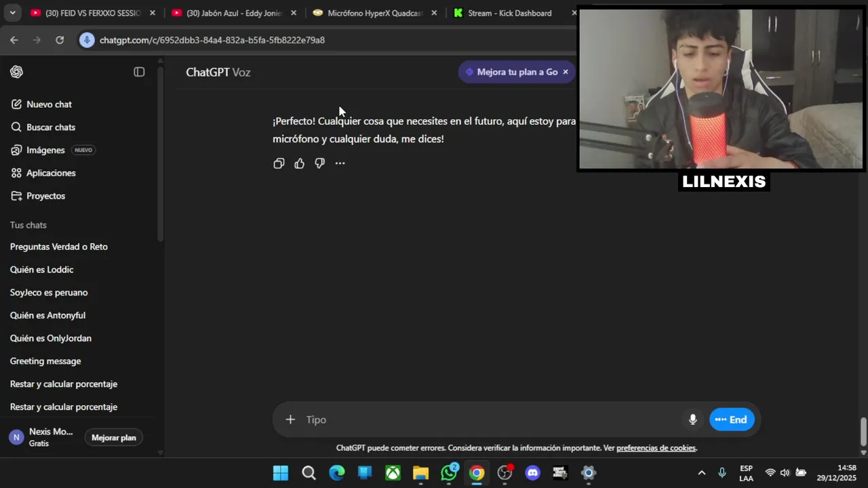Click the plus attach icon in composer
The image size is (868, 488).
pyautogui.click(x=290, y=420)
